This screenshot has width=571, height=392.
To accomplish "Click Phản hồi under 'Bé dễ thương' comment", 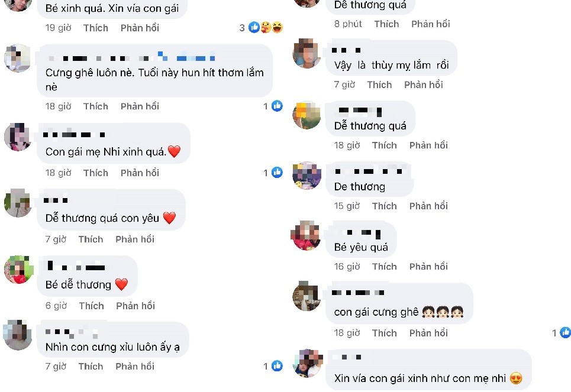I will (136, 306).
